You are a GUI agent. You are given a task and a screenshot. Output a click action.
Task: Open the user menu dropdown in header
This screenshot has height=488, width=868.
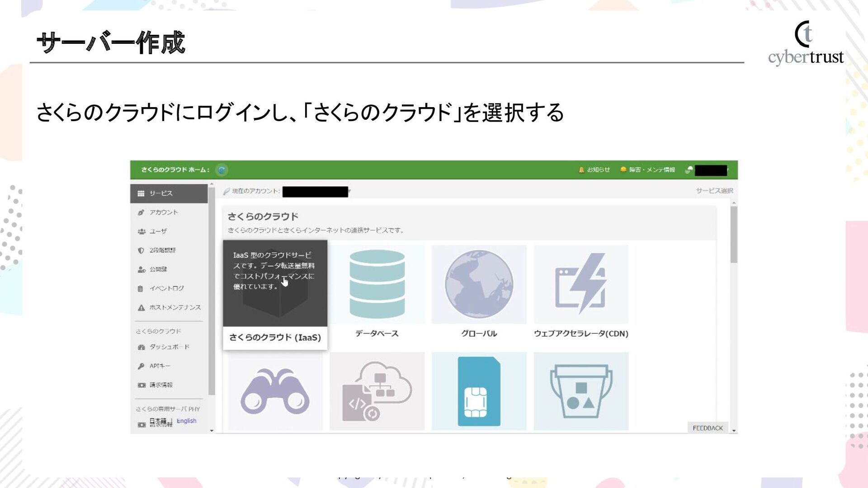coord(712,170)
